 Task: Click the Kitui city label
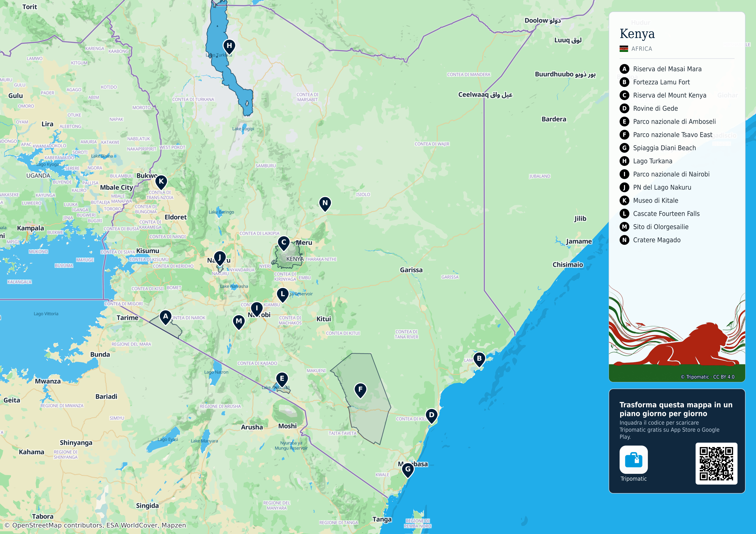pyautogui.click(x=324, y=319)
